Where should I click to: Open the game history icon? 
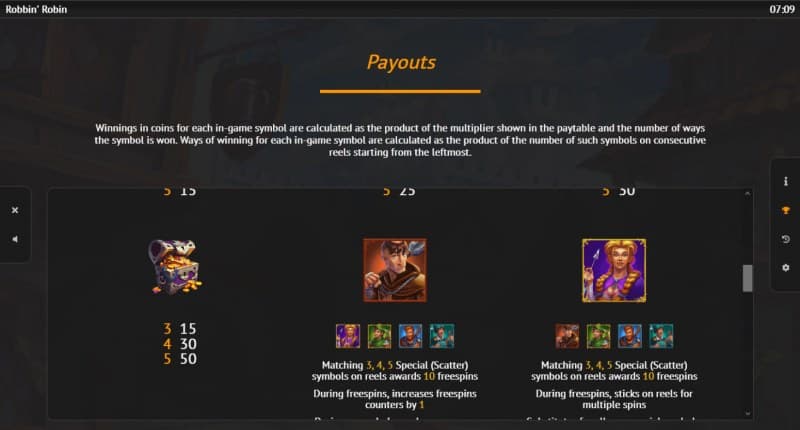click(x=785, y=240)
